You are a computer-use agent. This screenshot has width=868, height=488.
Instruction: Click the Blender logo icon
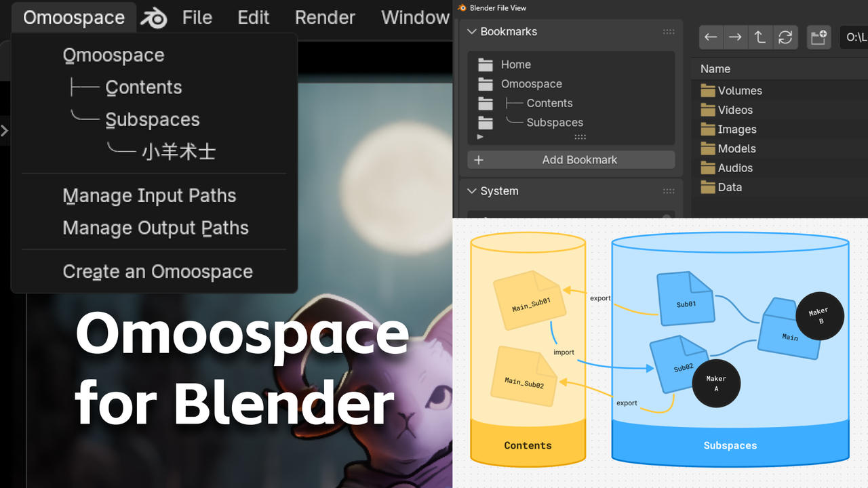154,18
